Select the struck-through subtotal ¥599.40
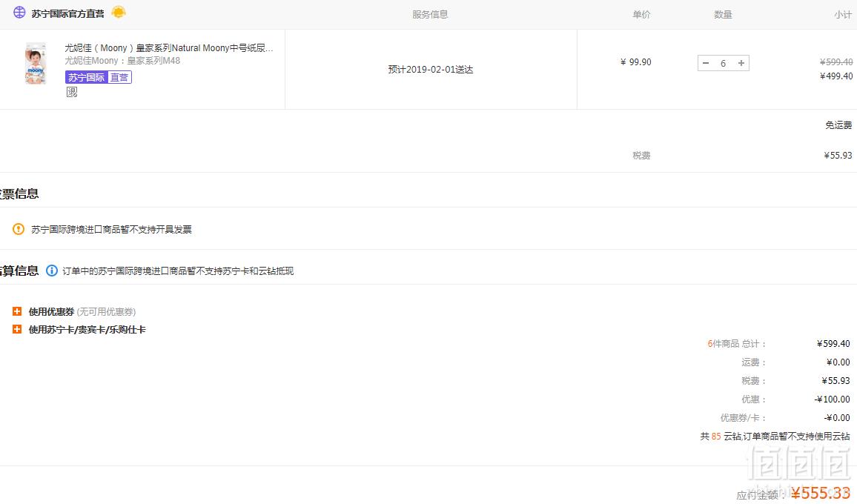 click(836, 62)
